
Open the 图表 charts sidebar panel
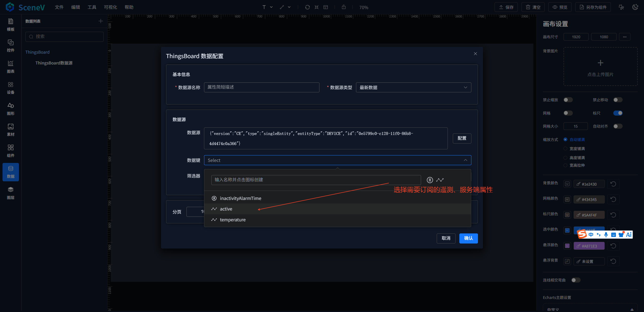coord(11,67)
